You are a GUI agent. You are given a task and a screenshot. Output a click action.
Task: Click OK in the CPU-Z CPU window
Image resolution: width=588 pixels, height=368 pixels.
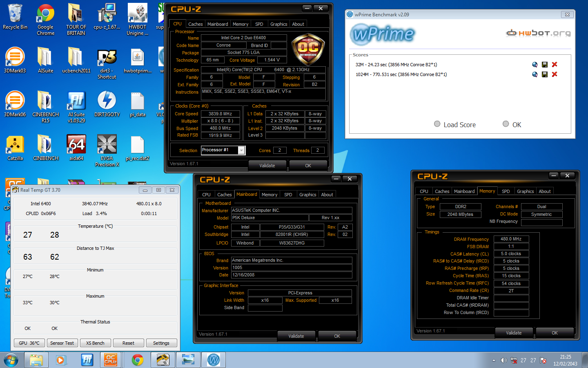click(308, 166)
